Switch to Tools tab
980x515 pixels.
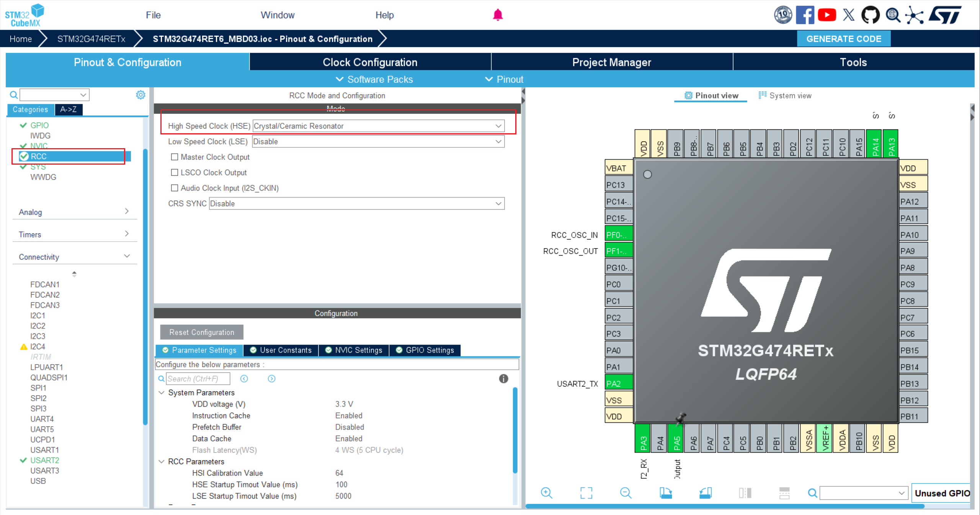[853, 62]
